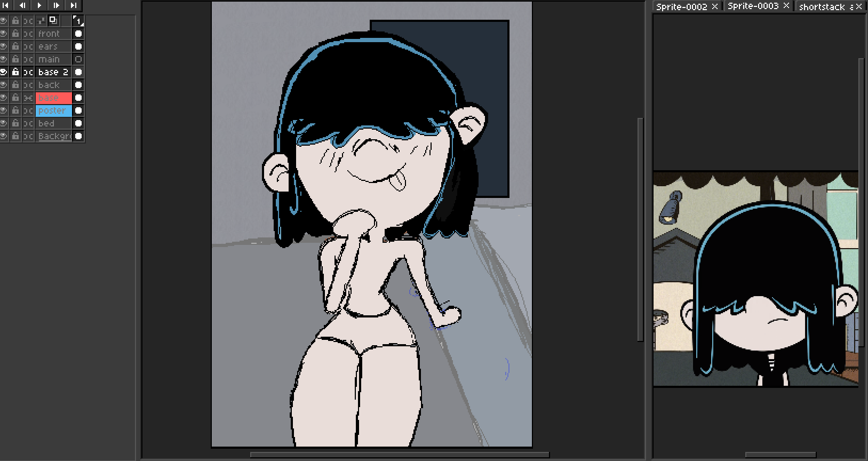Go to the first frame

[6, 5]
